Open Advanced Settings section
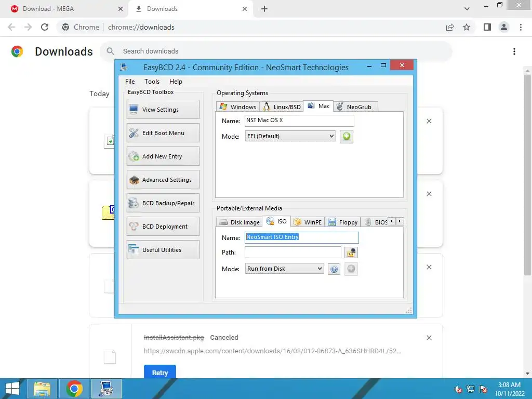This screenshot has width=532, height=399. [163, 179]
